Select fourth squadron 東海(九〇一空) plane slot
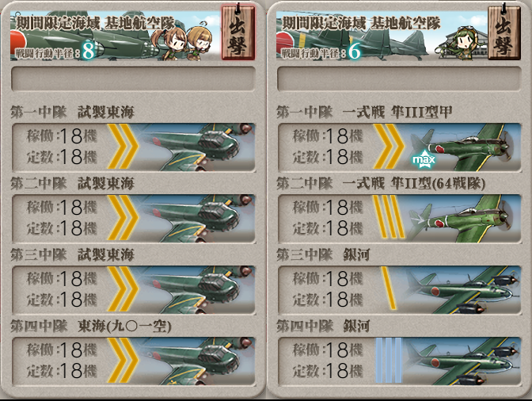532x401 pixels. pos(134,361)
